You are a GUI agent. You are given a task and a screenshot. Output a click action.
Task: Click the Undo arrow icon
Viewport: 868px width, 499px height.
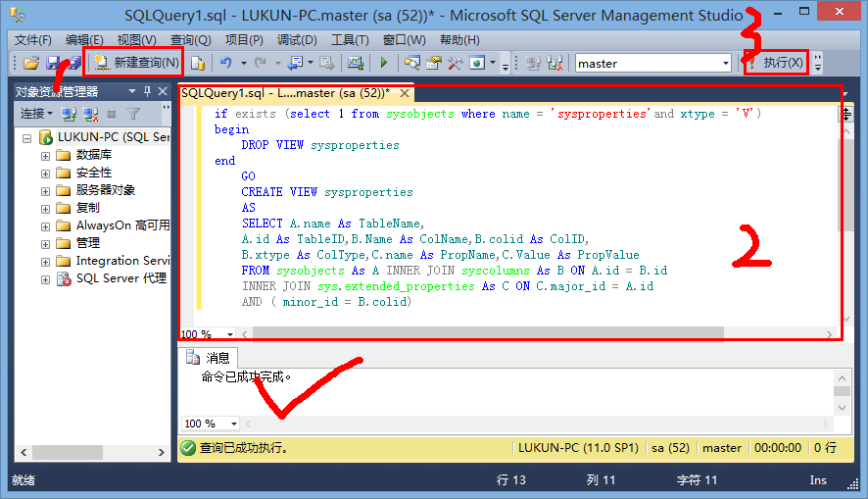(226, 63)
